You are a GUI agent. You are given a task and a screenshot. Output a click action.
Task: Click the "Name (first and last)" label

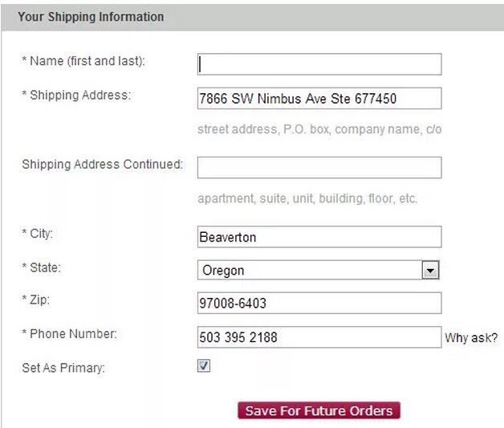pos(83,61)
